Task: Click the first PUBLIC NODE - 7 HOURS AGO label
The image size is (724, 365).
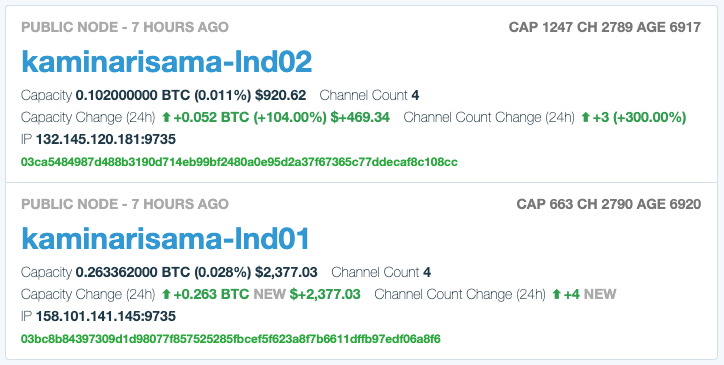Action: (125, 27)
